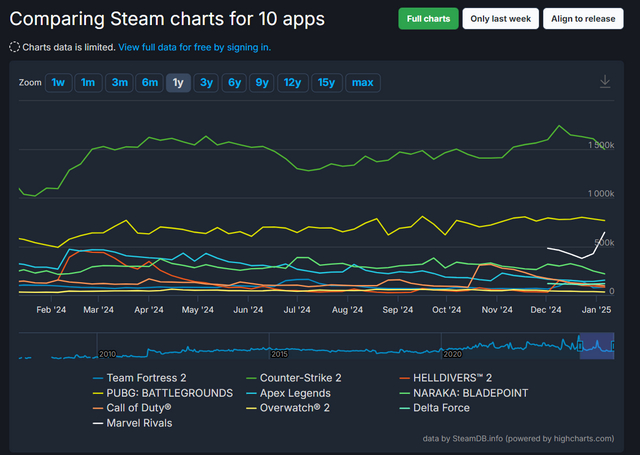This screenshot has height=455, width=640.
Task: Click the Comparing Steam charts heading
Action: (167, 19)
